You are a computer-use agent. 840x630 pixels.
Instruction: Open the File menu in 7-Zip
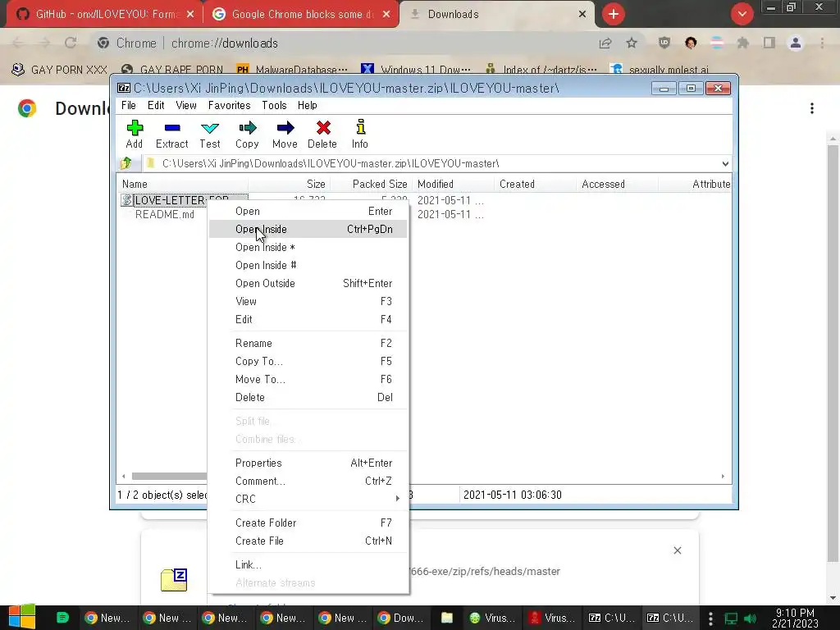(129, 106)
